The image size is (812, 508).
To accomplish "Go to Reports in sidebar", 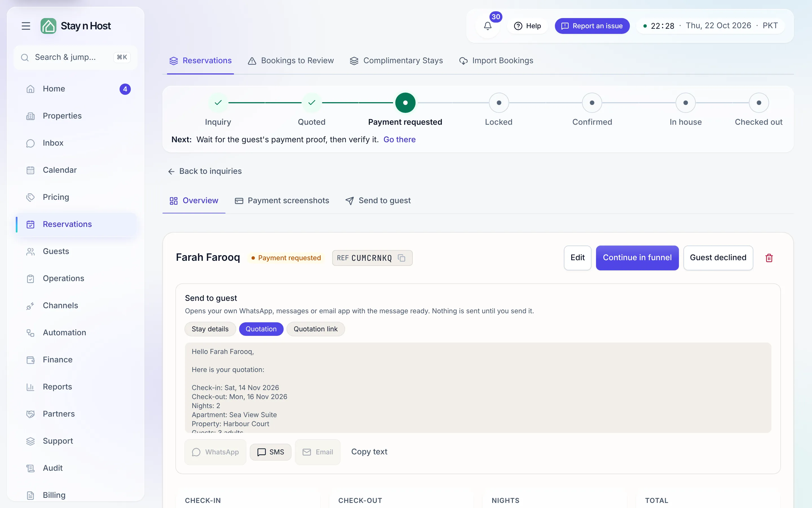I will click(x=76, y=387).
